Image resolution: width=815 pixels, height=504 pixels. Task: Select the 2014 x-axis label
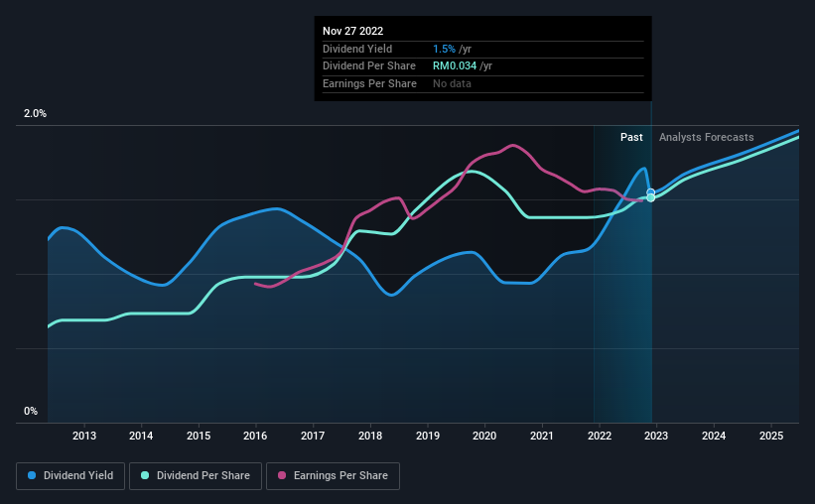pos(141,436)
